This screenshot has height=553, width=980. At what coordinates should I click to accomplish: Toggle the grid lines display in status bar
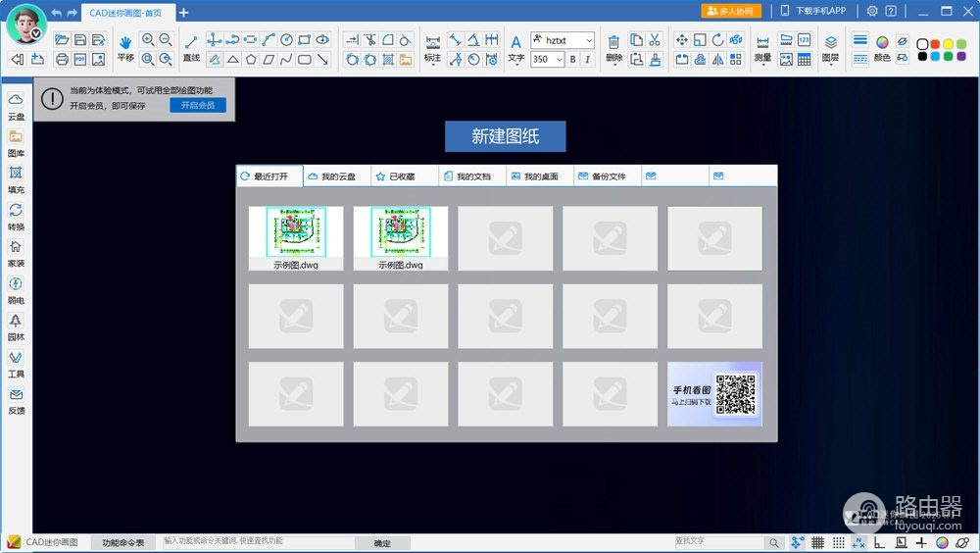[817, 543]
